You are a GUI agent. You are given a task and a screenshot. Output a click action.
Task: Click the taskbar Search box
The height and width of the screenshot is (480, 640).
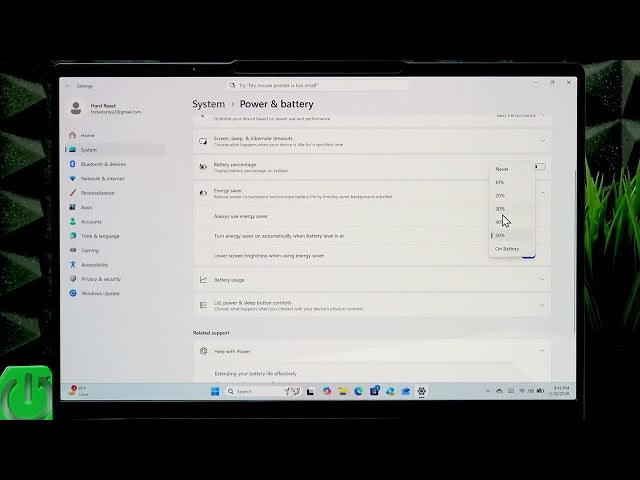(263, 391)
